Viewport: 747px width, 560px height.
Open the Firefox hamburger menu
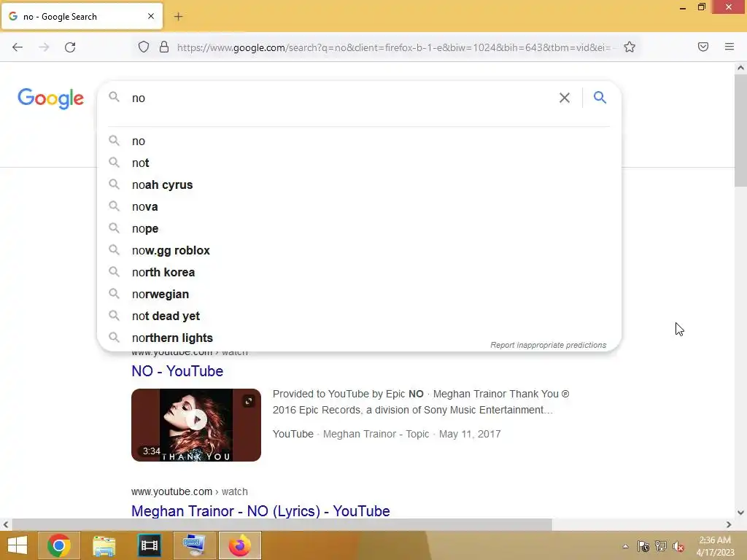click(729, 47)
